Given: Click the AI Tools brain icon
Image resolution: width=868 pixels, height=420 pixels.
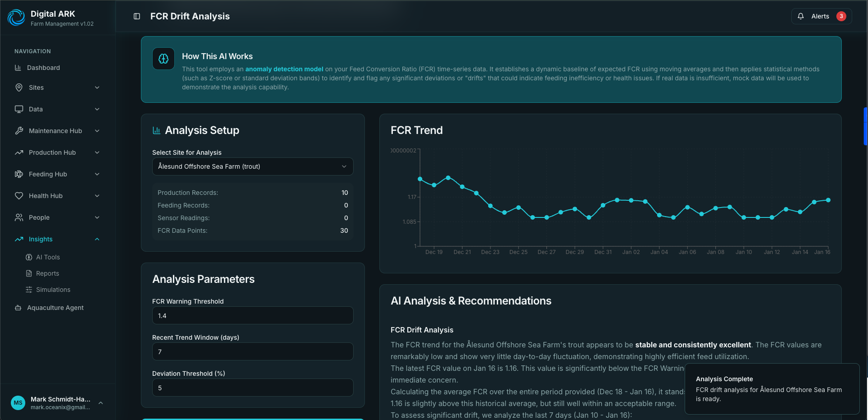Looking at the screenshot, I should (x=29, y=257).
